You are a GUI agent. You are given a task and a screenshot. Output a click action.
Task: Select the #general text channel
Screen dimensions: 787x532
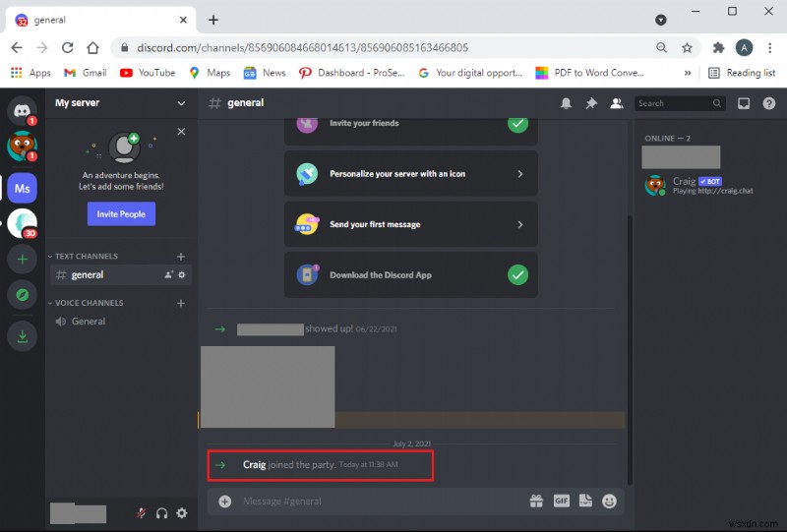(120, 275)
